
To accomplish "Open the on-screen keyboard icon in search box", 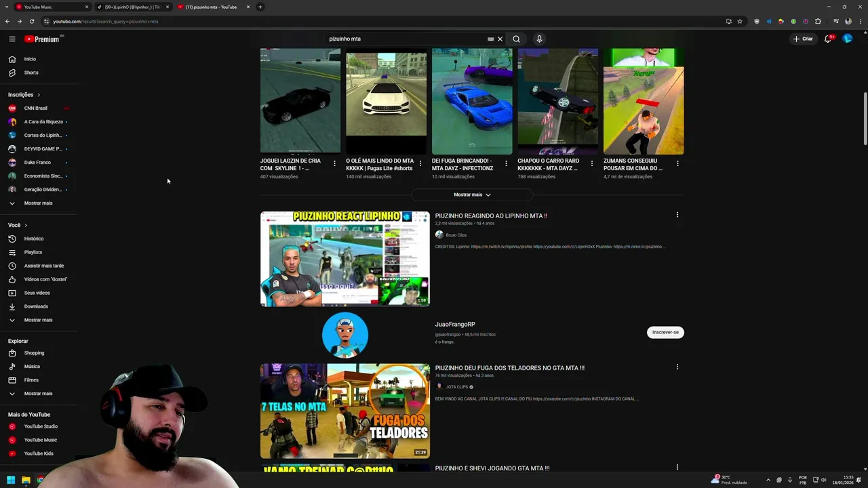I will click(490, 39).
